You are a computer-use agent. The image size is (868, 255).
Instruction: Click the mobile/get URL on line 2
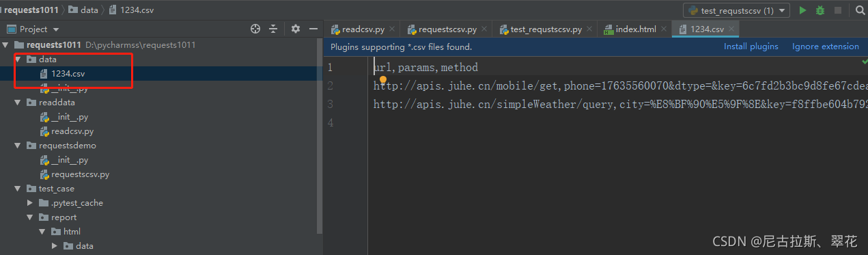point(467,86)
